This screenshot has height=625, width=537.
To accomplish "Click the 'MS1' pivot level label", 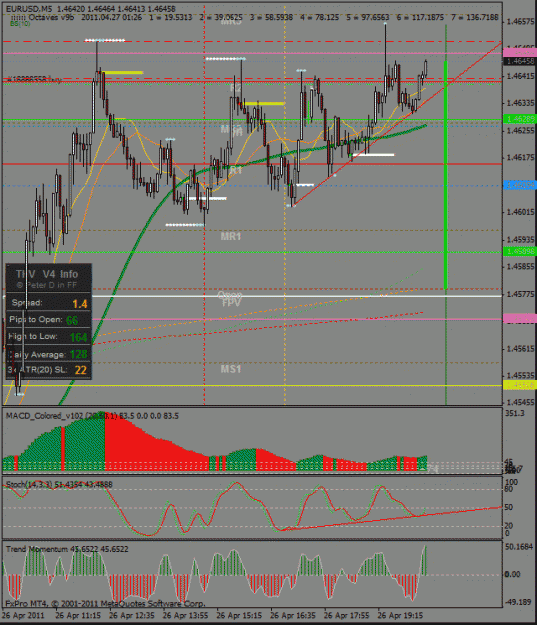I will 231,369.
